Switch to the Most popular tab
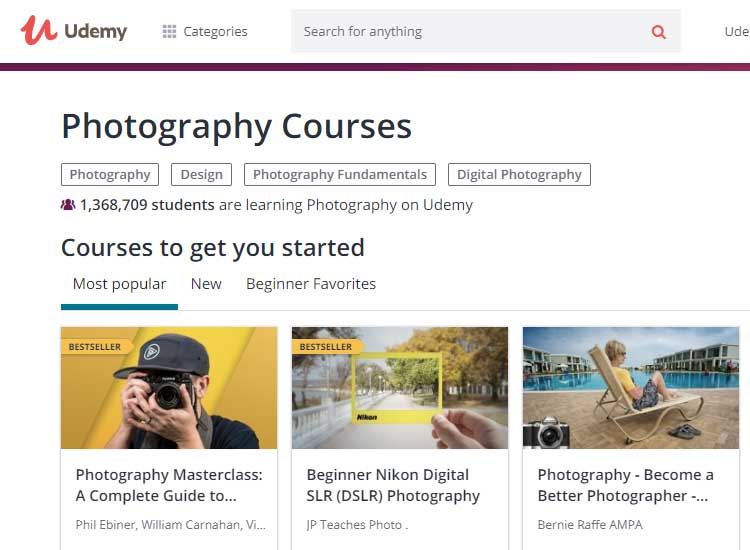The image size is (750, 550). tap(120, 284)
